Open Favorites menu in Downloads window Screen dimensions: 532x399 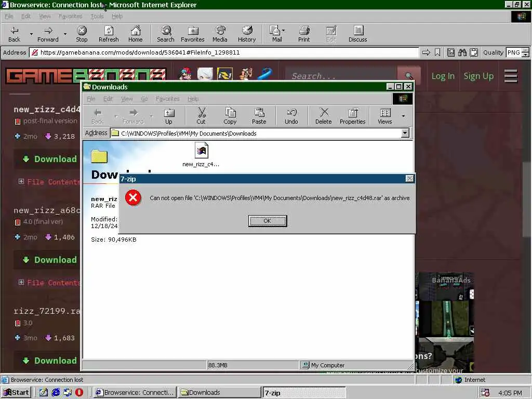coord(167,99)
